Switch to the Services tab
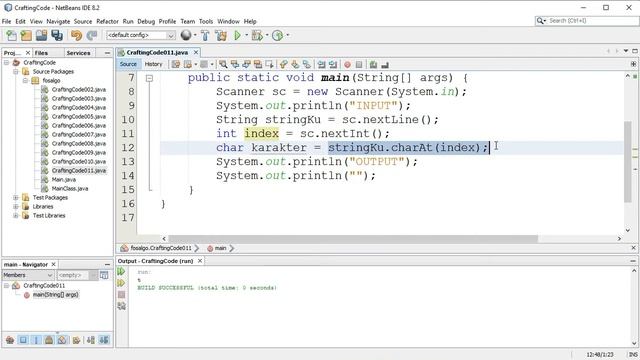 [x=78, y=53]
